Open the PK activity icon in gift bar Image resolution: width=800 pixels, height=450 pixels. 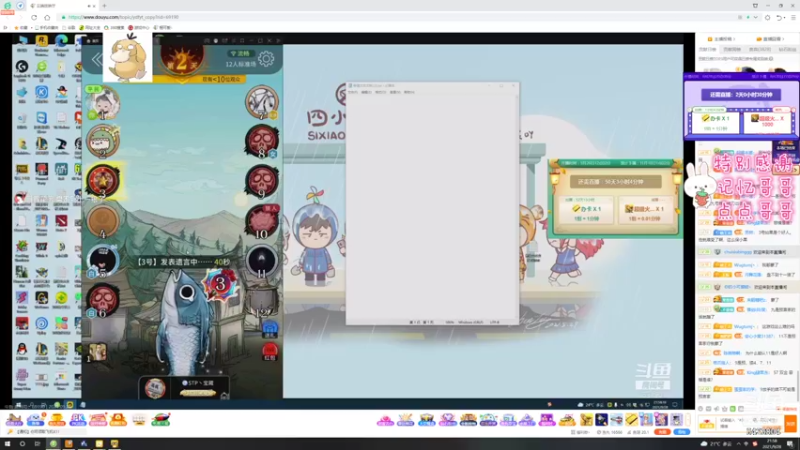(x=78, y=420)
